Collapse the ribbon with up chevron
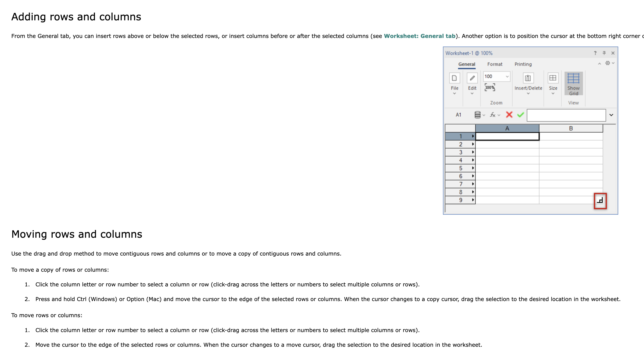Image resolution: width=644 pixels, height=361 pixels. click(x=599, y=64)
